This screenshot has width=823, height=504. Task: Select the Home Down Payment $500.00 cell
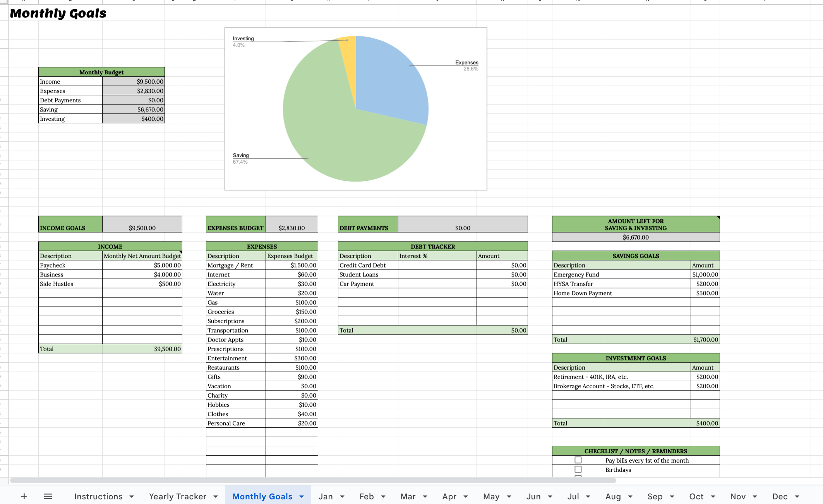[705, 293]
